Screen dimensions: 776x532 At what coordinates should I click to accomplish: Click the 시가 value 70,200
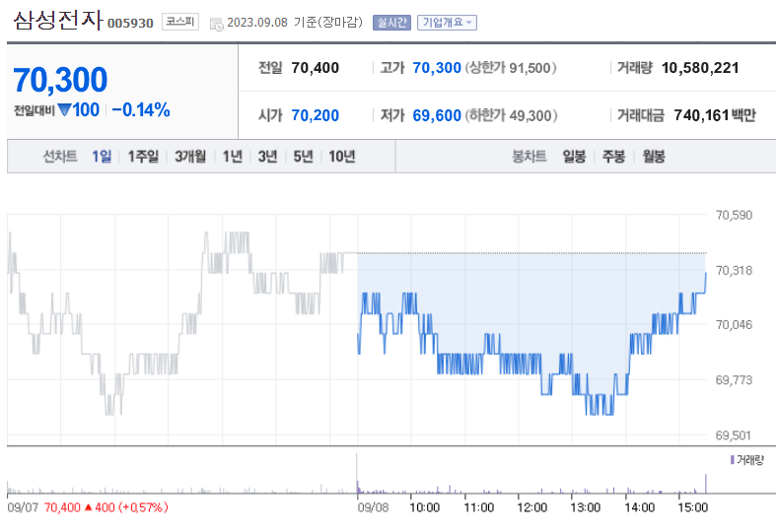(316, 115)
